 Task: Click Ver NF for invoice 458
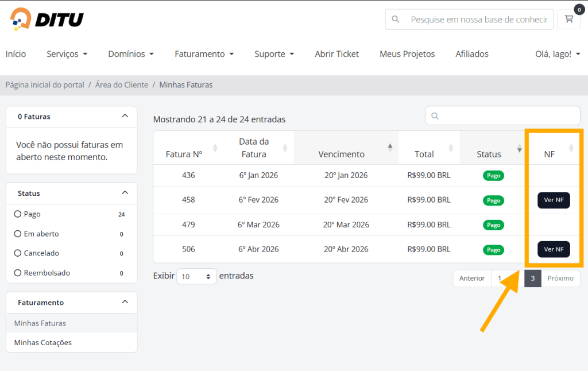coord(554,200)
